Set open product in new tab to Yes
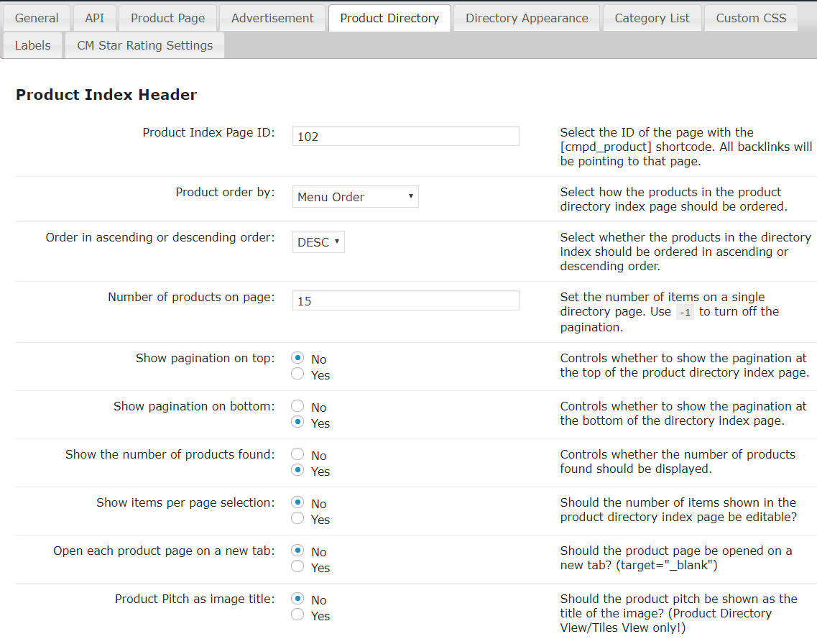This screenshot has width=817, height=644. (x=297, y=567)
